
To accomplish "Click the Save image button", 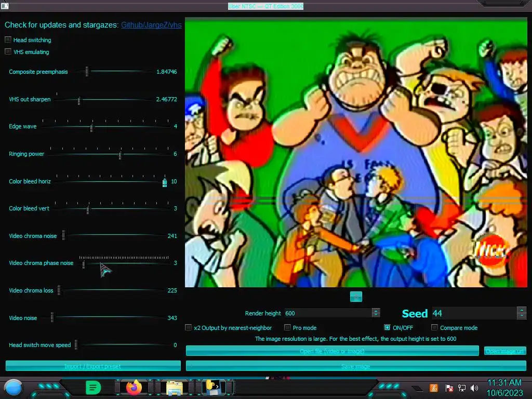I will [356, 366].
